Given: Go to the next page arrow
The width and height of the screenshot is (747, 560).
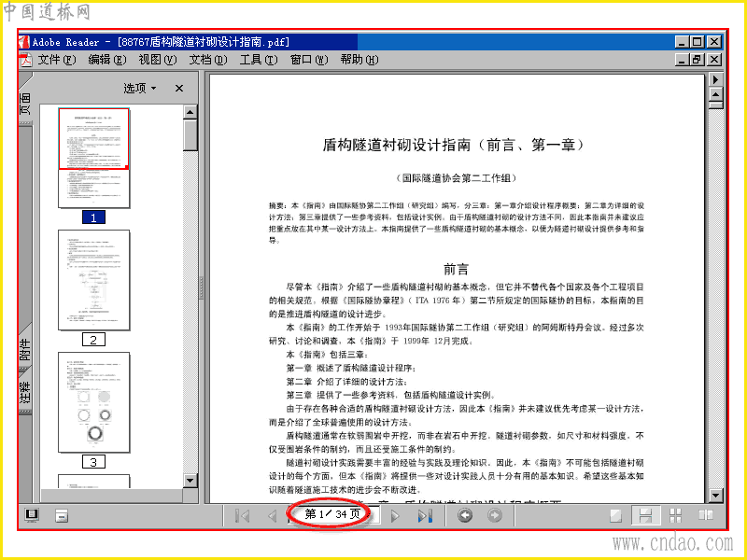Looking at the screenshot, I should coord(395,516).
